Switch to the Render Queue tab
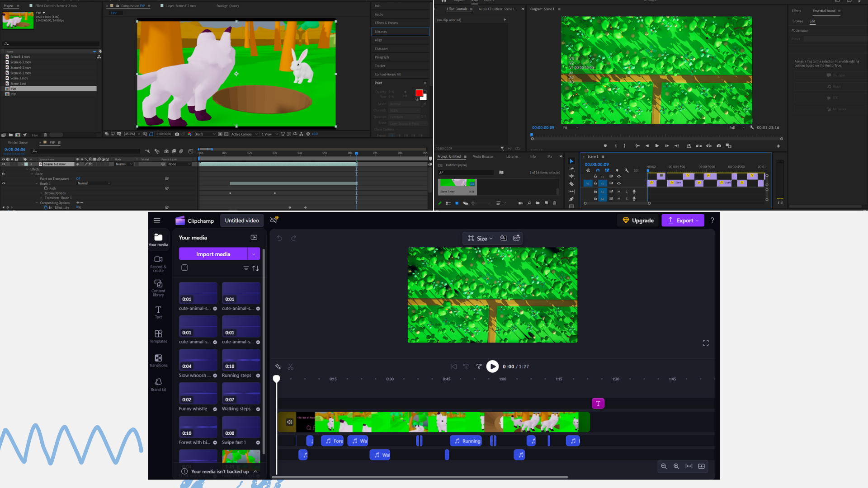The width and height of the screenshot is (868, 488). pos(18,142)
